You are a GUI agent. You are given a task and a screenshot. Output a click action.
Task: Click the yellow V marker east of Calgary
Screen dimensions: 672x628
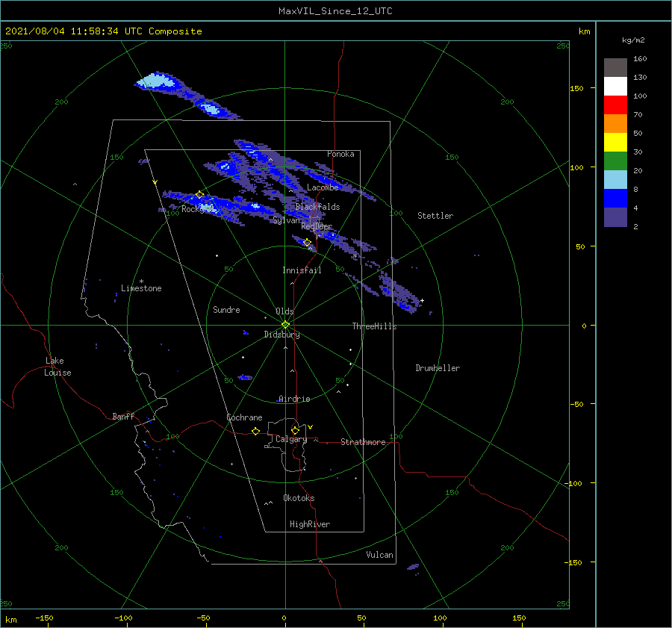311,427
